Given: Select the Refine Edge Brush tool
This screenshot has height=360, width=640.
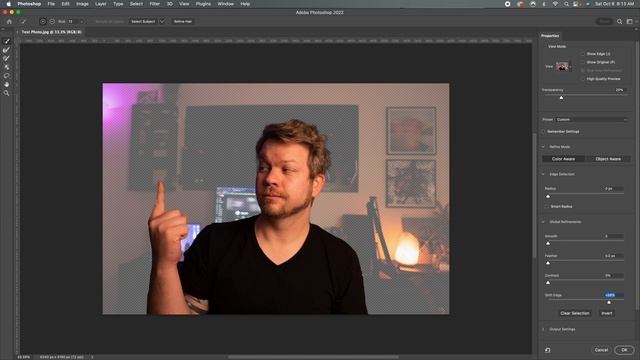Looking at the screenshot, I should coord(7,50).
